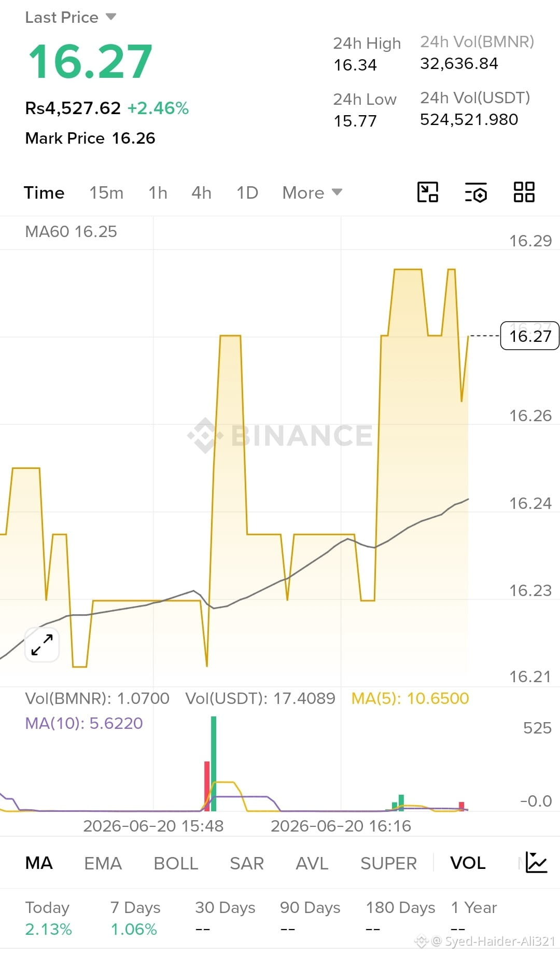Tap the Binance watermark logo
The width and height of the screenshot is (560, 954).
pos(280,435)
